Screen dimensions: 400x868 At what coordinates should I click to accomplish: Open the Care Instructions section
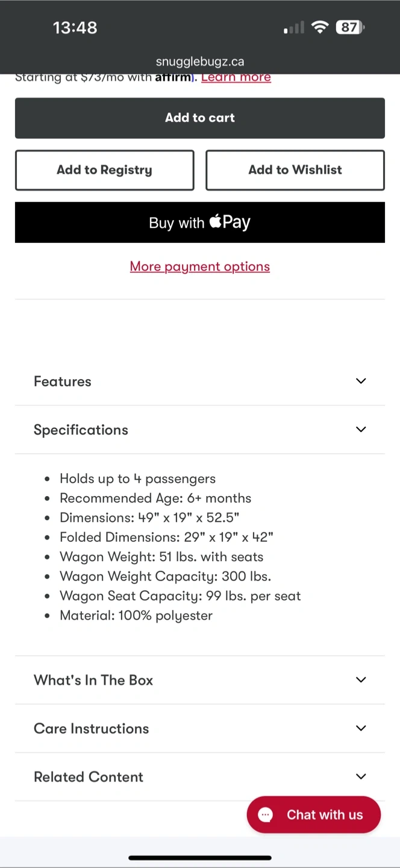[x=91, y=728]
